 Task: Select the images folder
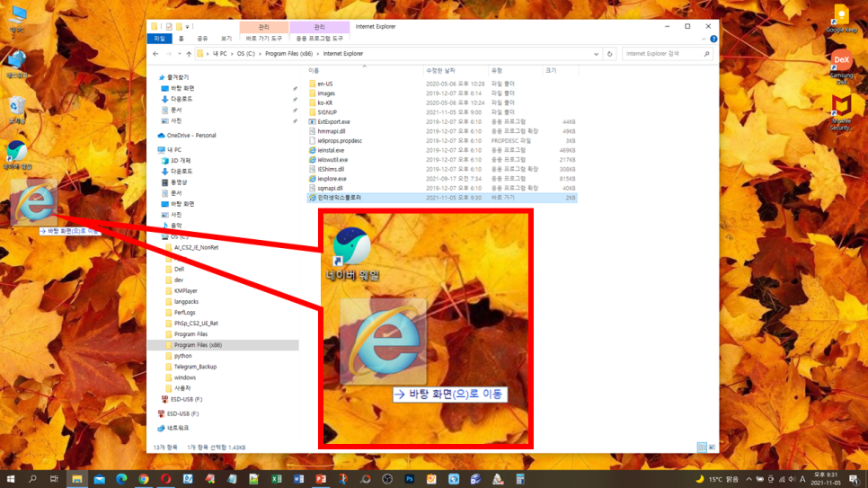click(326, 93)
